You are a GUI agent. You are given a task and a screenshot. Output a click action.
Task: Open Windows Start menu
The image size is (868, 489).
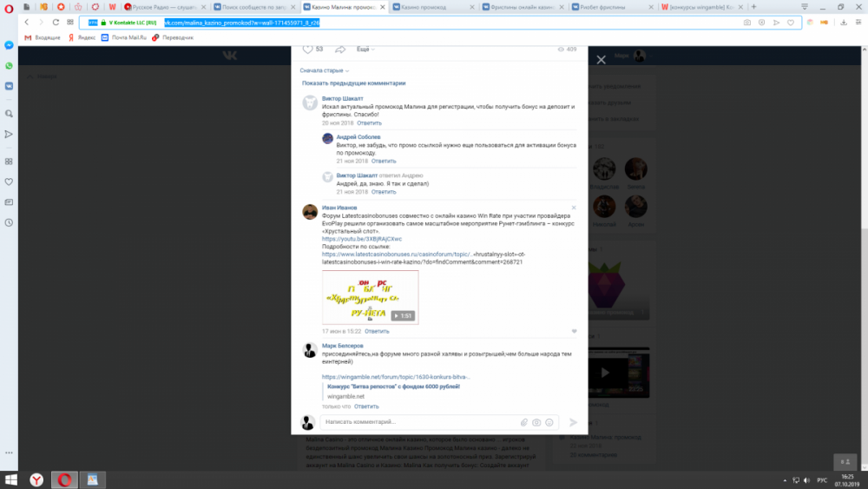click(x=10, y=479)
